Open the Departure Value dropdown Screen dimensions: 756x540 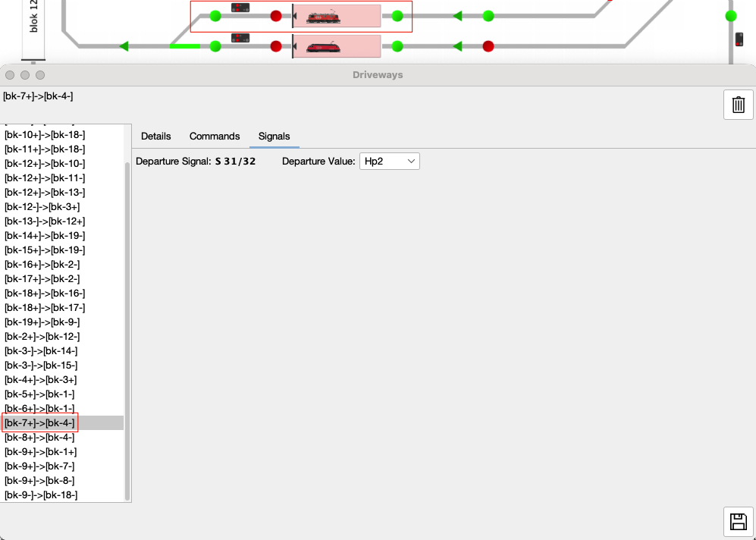point(390,161)
